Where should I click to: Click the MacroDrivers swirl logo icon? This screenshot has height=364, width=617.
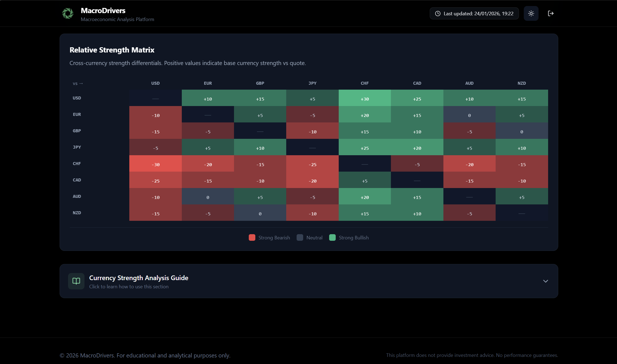coord(68,13)
